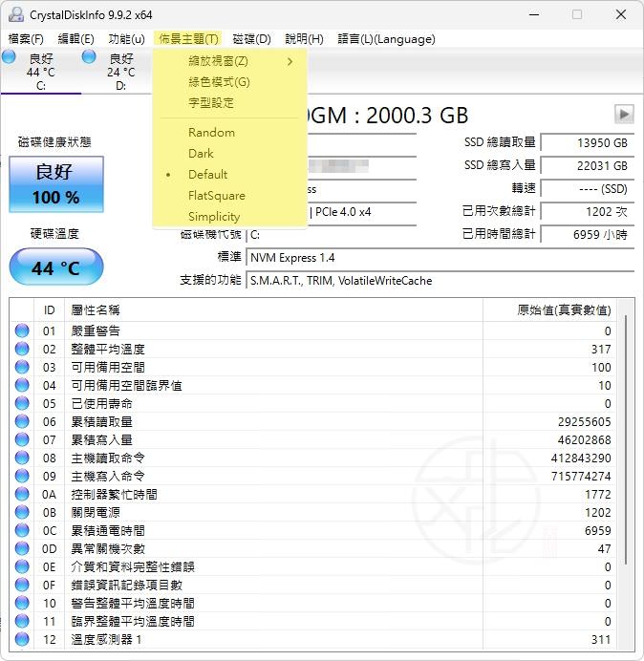644x661 pixels.
Task: Click the ID column header
Action: tap(50, 310)
